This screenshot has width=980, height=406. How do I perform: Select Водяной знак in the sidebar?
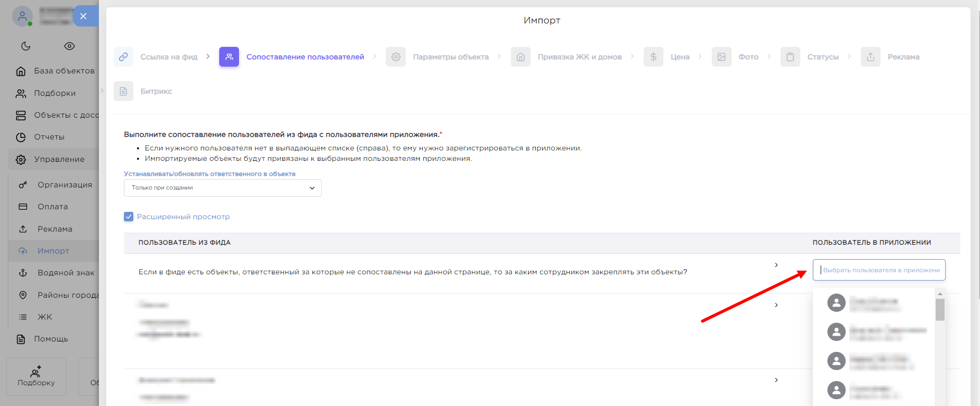tap(66, 273)
